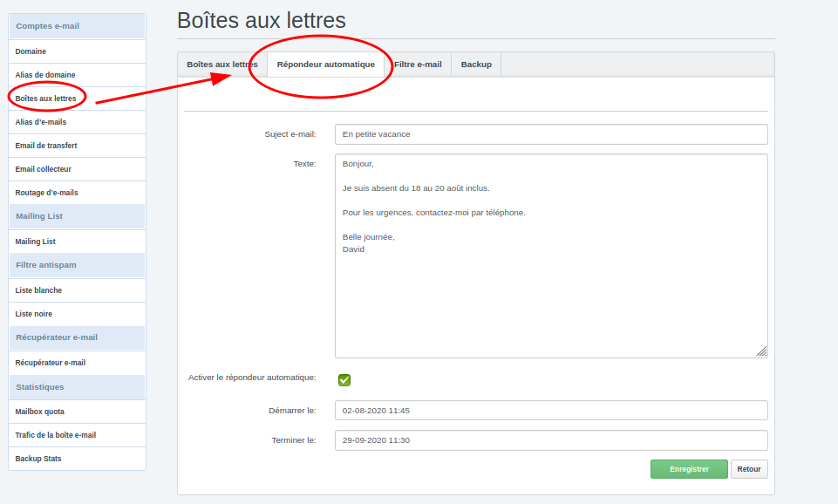
Task: Open Liste blanche under Filtre antispam
Action: [x=38, y=290]
